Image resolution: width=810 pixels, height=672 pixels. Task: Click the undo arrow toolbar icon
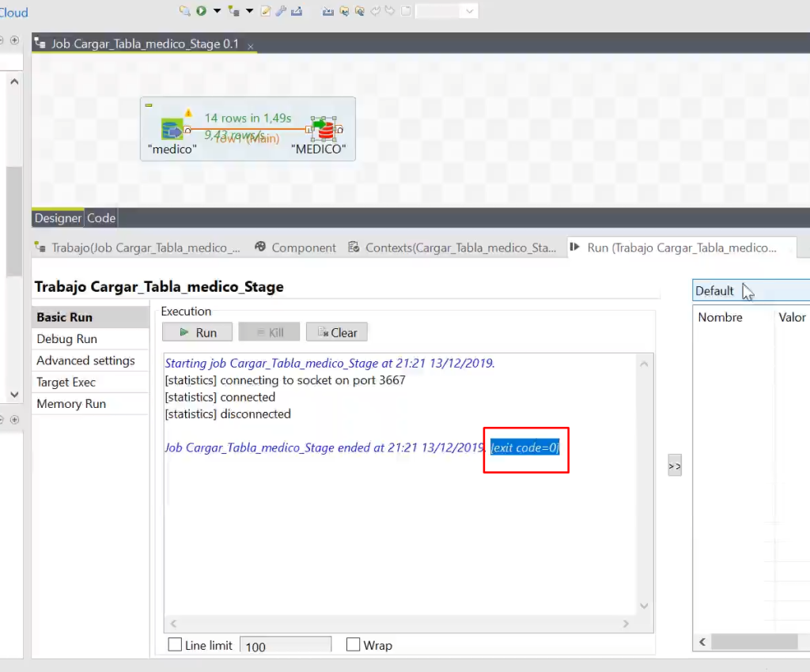point(376,11)
